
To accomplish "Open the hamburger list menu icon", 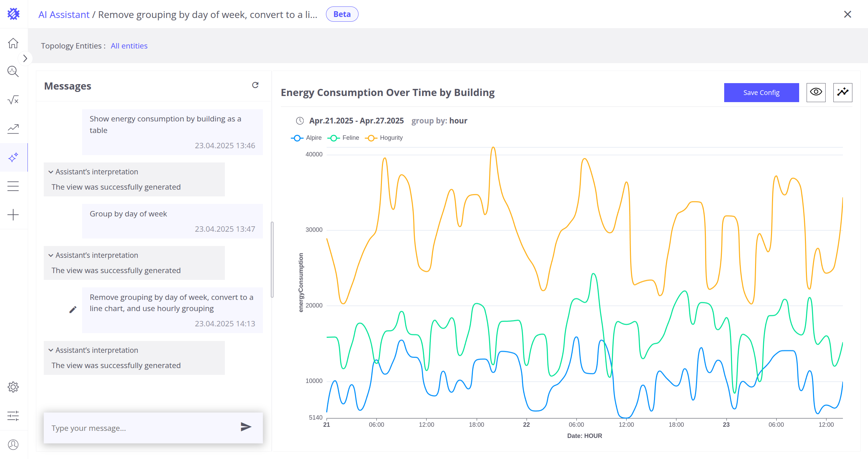I will 13,186.
